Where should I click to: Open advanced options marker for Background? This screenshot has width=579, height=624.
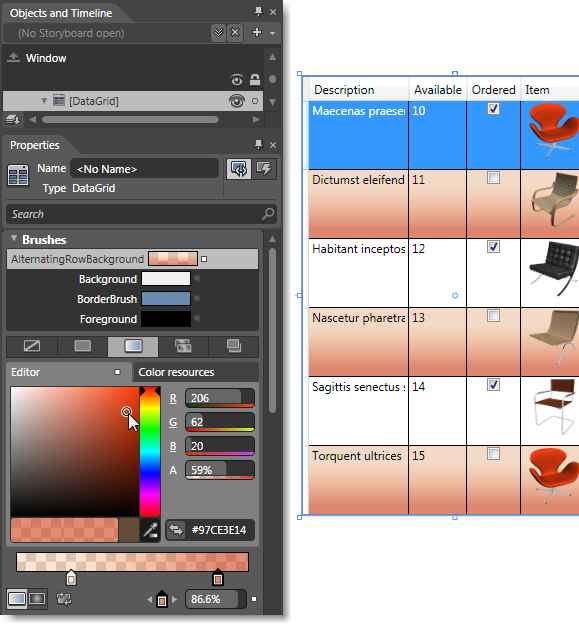pos(197,279)
